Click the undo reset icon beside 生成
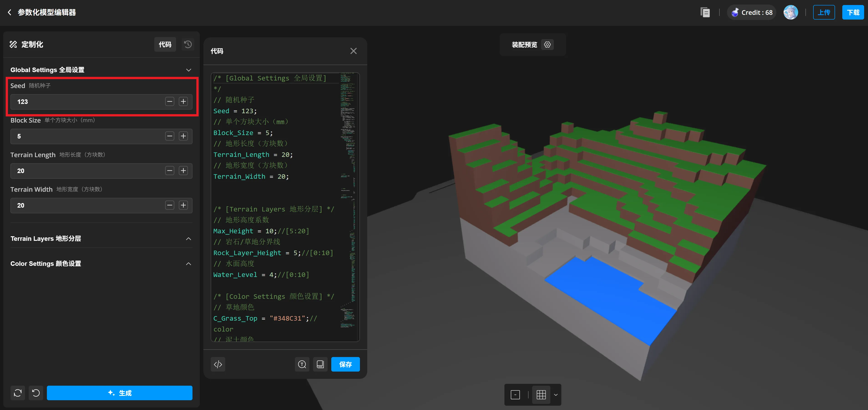Viewport: 868px width, 410px height. tap(36, 393)
